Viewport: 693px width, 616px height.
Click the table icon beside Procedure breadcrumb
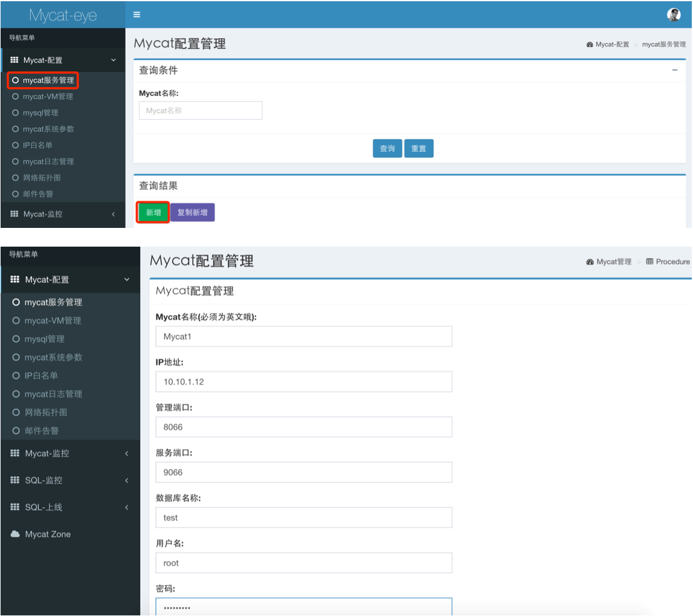click(x=649, y=262)
